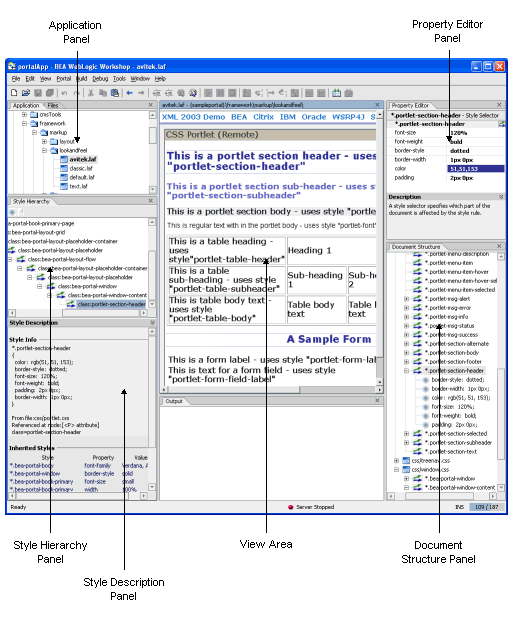Click the New file toolbar icon

click(14, 93)
